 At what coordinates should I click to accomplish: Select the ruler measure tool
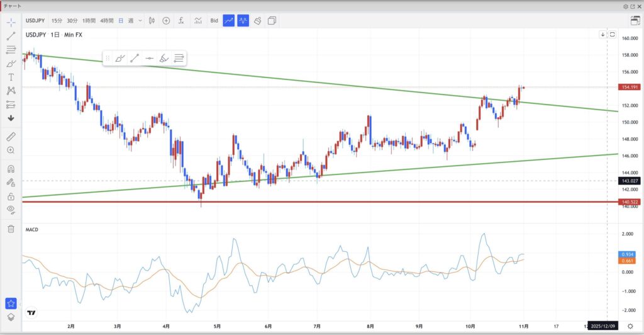point(11,137)
